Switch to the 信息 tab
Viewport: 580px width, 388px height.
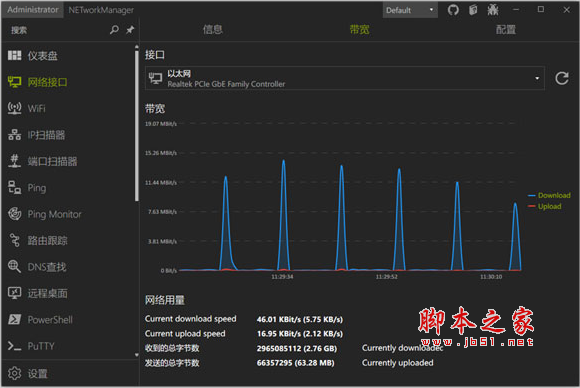[x=213, y=29]
